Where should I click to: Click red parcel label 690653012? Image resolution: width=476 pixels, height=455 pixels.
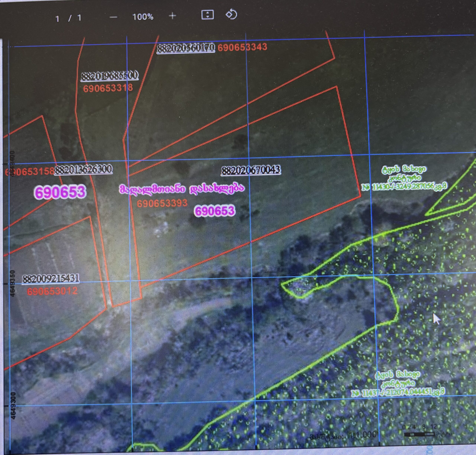pyautogui.click(x=52, y=291)
